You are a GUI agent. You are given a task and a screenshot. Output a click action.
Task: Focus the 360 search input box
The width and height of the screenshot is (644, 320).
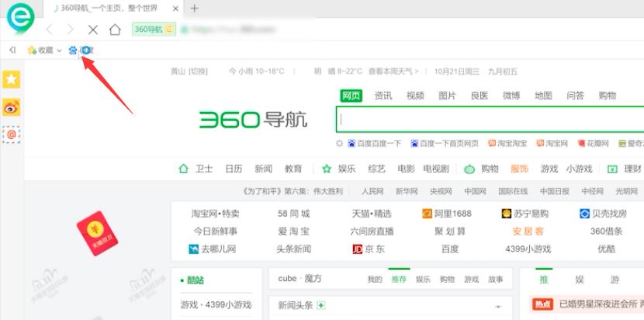pyautogui.click(x=490, y=120)
